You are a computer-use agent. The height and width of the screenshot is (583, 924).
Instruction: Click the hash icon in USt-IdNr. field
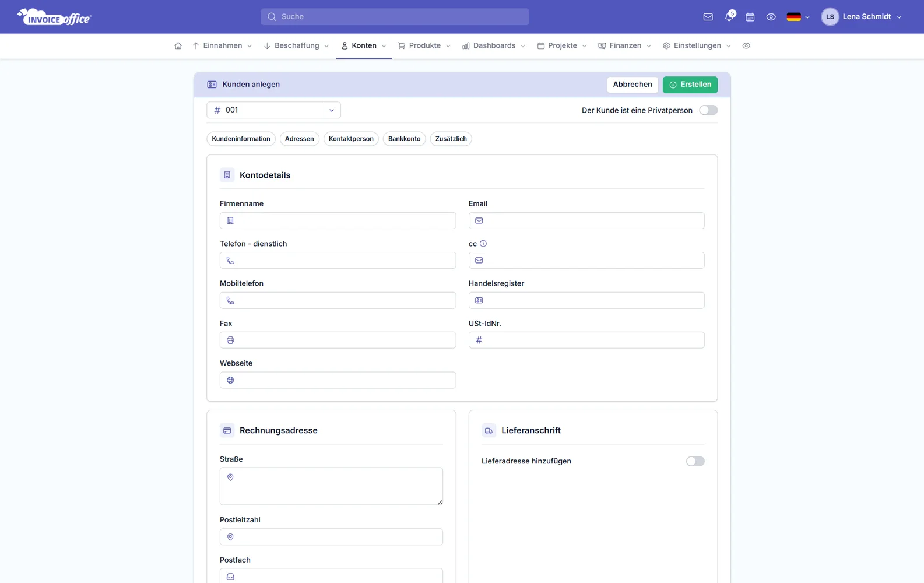pyautogui.click(x=479, y=340)
